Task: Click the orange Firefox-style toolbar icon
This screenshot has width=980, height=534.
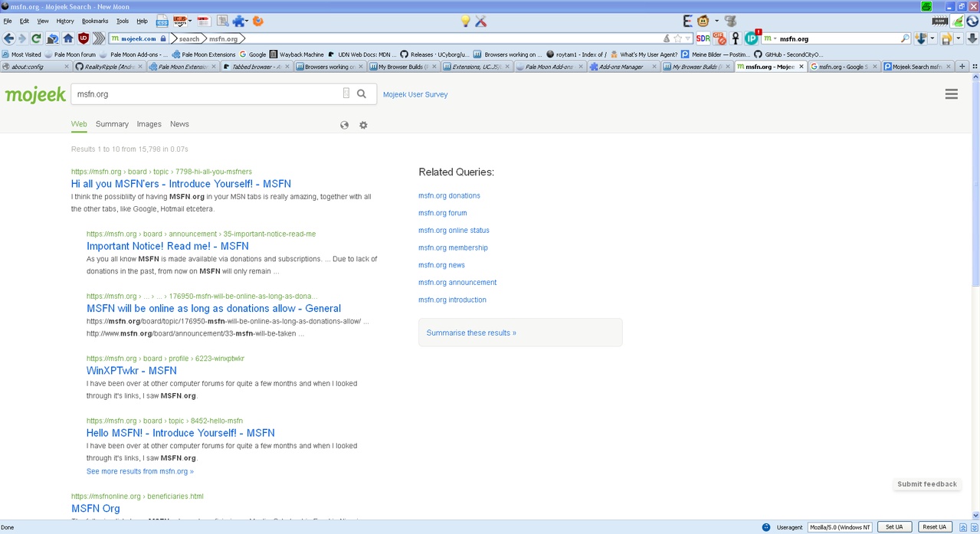Action: pos(258,21)
